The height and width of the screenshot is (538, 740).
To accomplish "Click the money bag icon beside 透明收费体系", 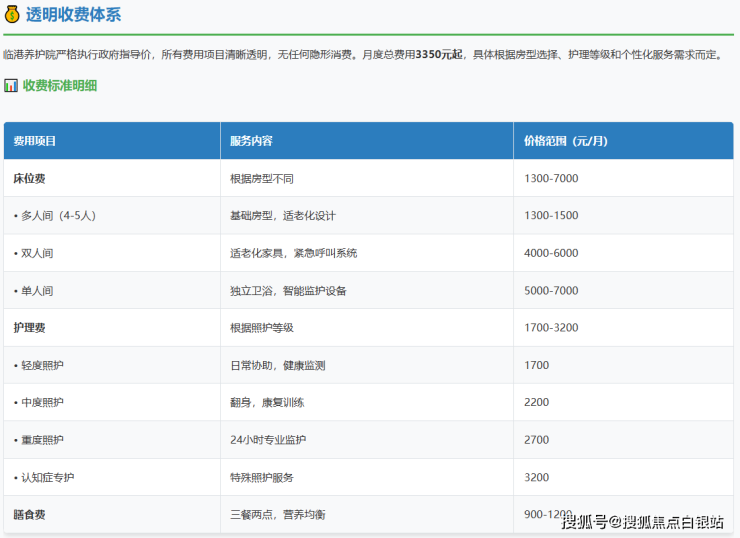I will pos(12,15).
